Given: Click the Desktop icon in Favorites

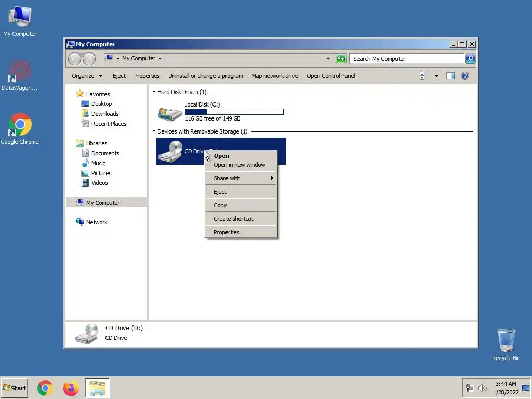Looking at the screenshot, I should [85, 104].
